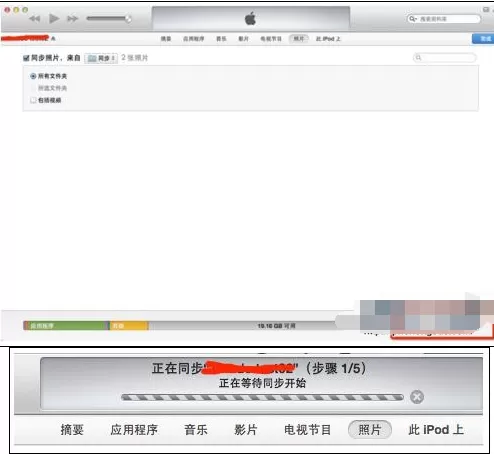
Task: Toggle the 同步照片 checkbox
Action: [26, 58]
